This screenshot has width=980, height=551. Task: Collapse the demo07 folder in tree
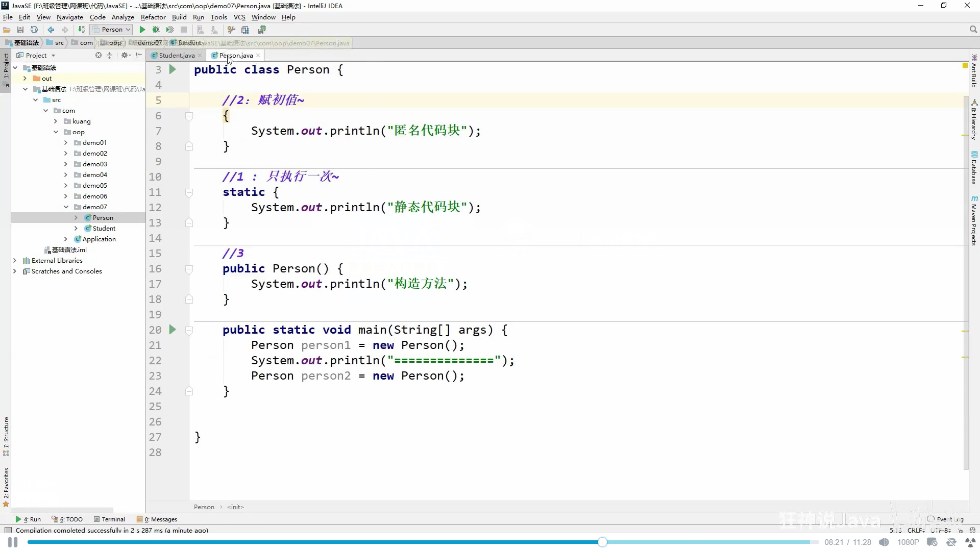[x=66, y=207]
